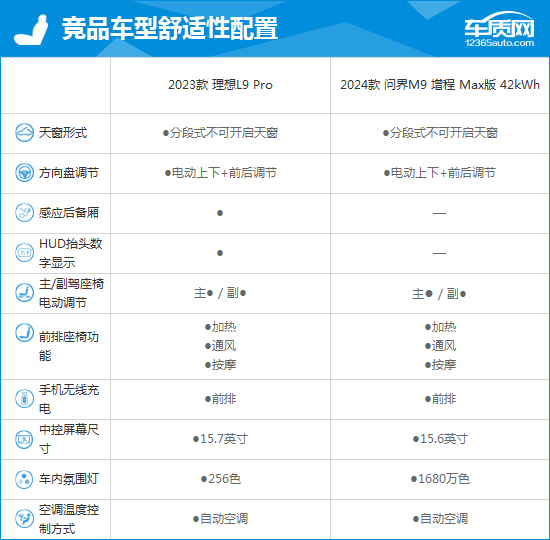Click the HUD head-up display icon
The image size is (550, 540).
coord(24,253)
